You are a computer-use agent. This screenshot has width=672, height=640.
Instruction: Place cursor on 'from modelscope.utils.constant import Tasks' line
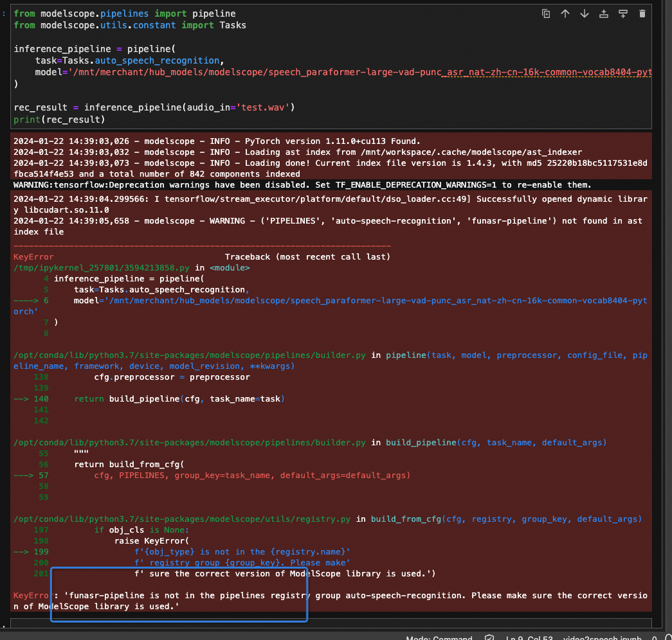pos(130,25)
